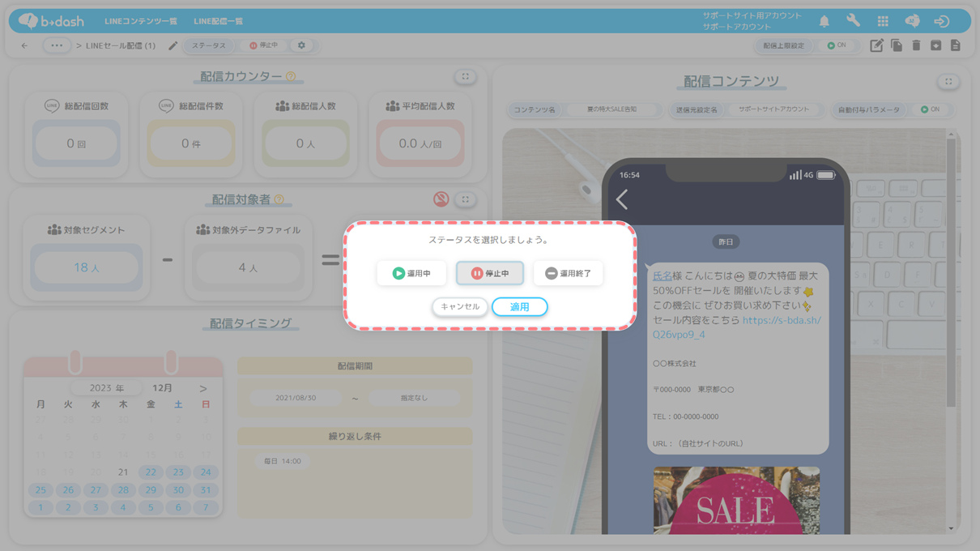Expand the breadcrumb ellipsis menu
Viewport: 980px width, 551px height.
pyautogui.click(x=56, y=45)
